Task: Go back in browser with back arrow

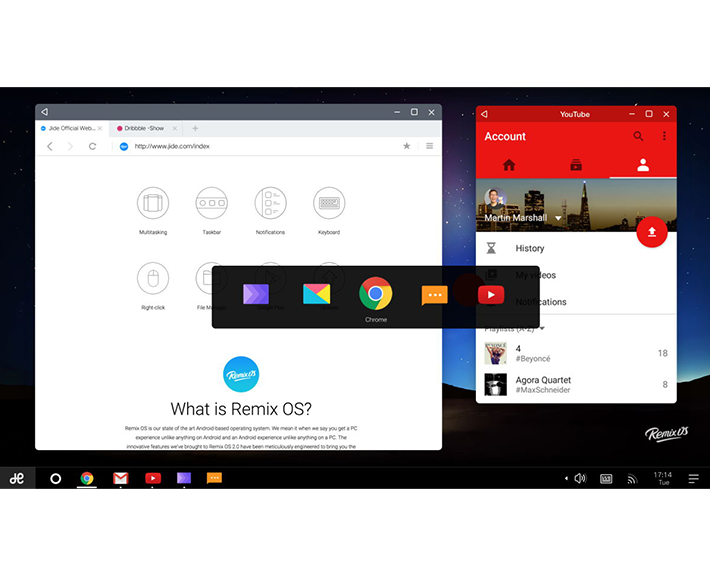Action: tap(50, 146)
